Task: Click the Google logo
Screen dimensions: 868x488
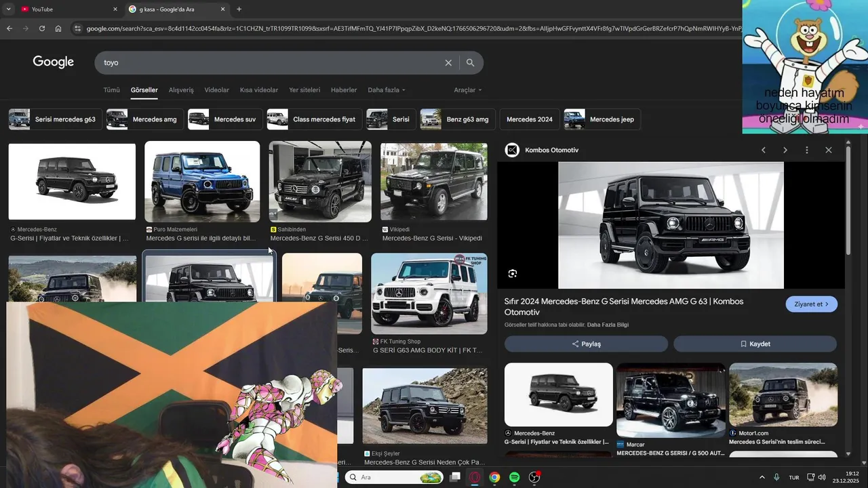Action: pyautogui.click(x=53, y=62)
